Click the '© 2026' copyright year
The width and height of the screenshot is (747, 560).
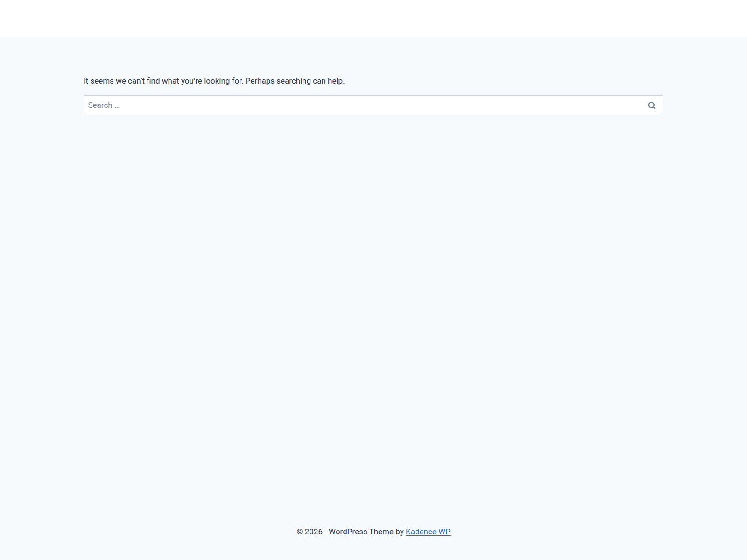pos(310,532)
